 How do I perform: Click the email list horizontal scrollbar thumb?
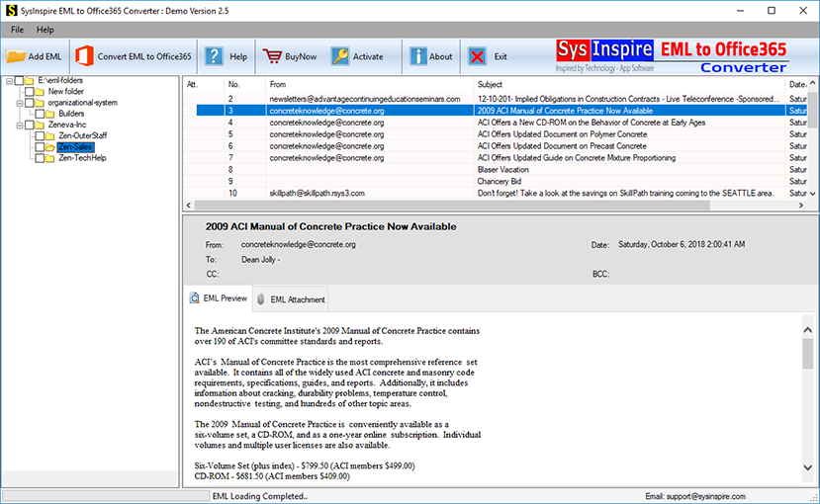click(452, 206)
